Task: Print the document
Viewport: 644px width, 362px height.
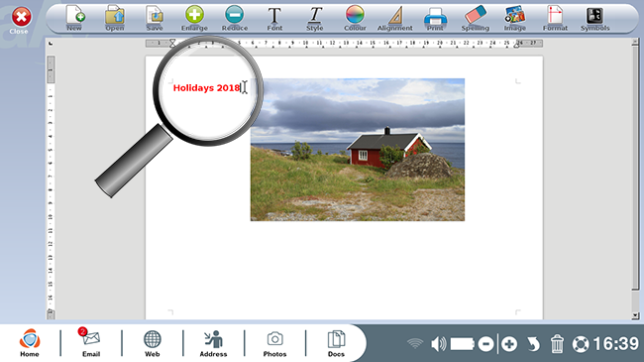Action: tap(435, 19)
